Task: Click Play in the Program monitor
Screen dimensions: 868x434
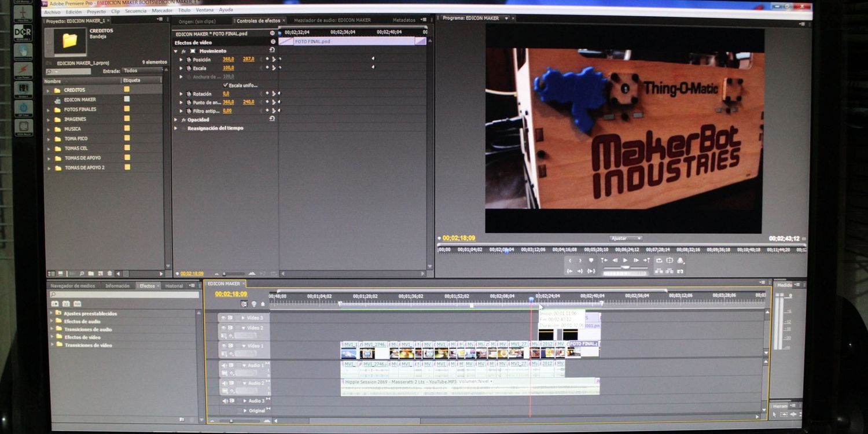Action: (625, 260)
